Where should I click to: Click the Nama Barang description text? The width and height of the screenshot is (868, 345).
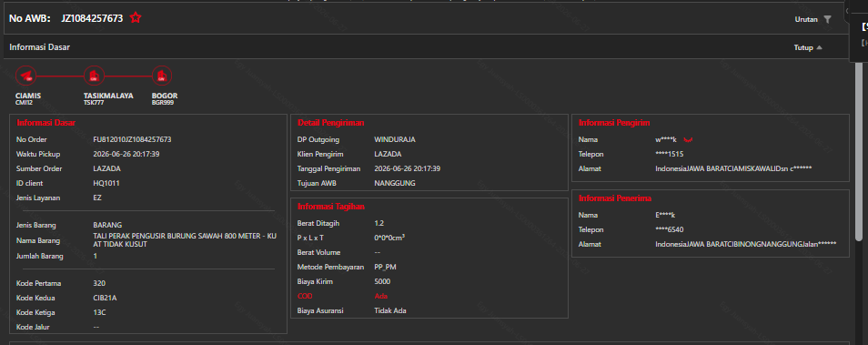(x=185, y=239)
